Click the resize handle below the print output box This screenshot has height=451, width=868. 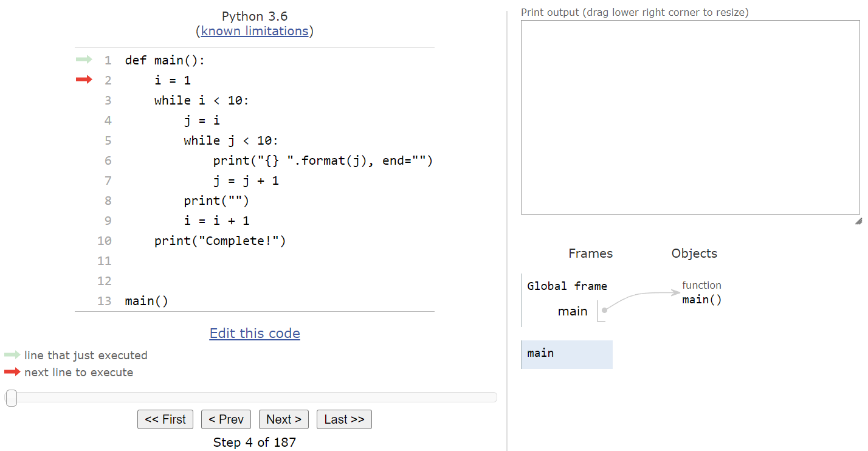point(858,222)
